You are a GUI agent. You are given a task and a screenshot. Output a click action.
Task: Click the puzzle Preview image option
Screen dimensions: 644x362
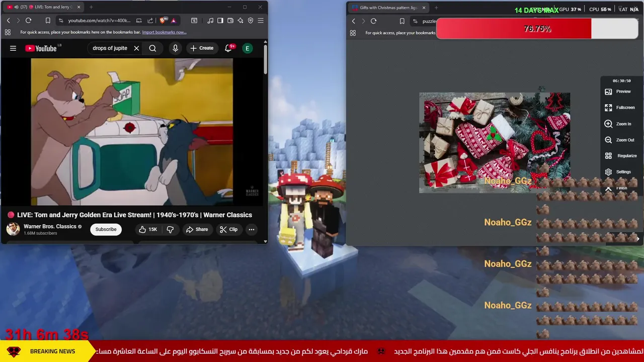[x=618, y=92]
